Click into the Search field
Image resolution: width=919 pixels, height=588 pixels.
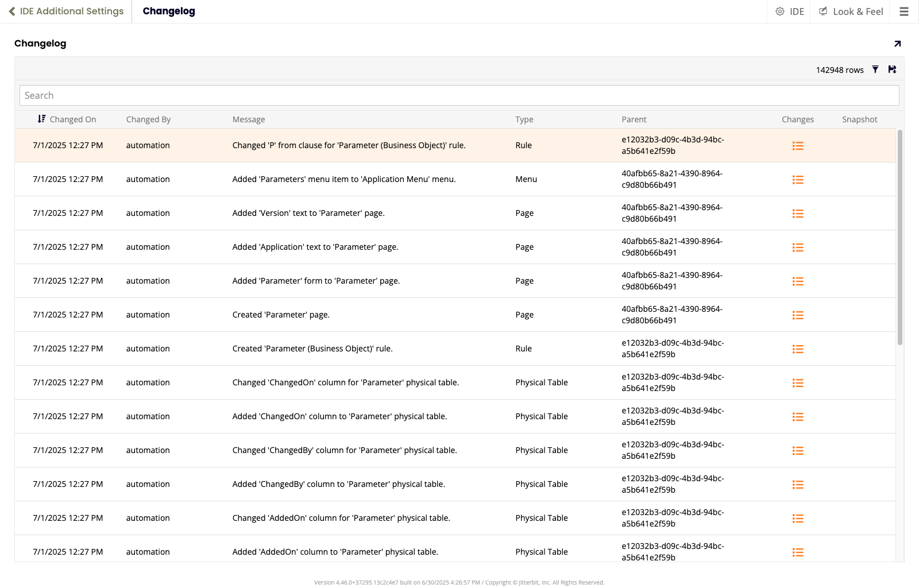coord(459,95)
